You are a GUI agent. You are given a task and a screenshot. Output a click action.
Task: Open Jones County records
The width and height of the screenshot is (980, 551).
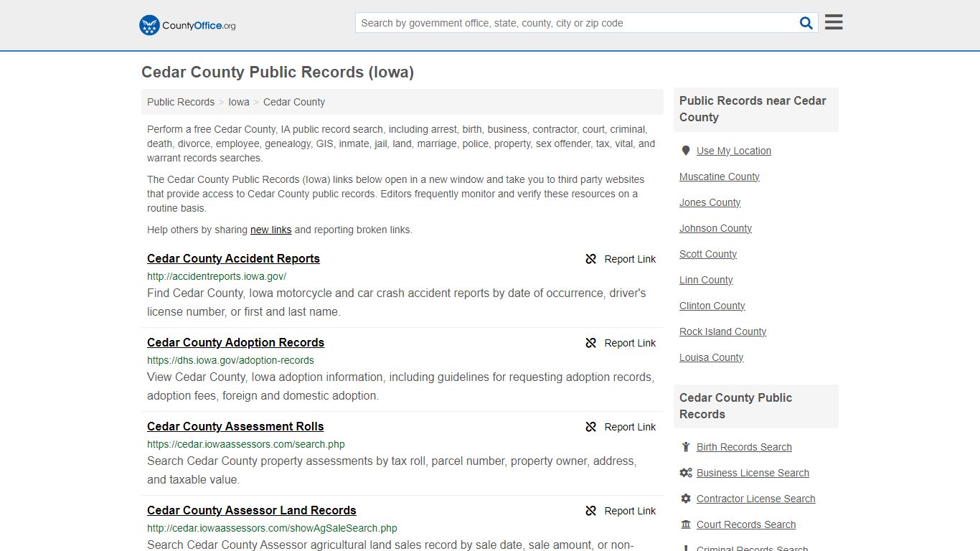[710, 202]
